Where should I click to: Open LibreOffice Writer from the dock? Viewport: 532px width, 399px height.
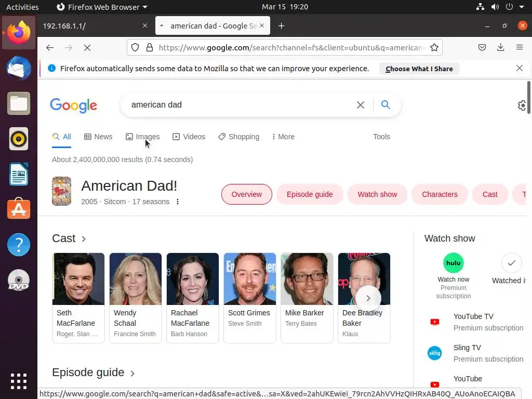click(19, 174)
